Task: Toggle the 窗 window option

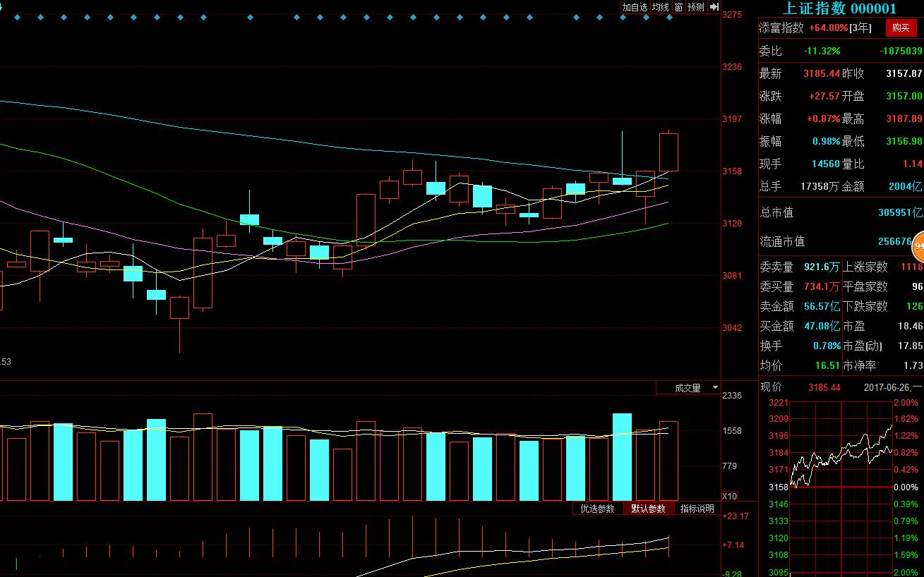Action: tap(678, 7)
